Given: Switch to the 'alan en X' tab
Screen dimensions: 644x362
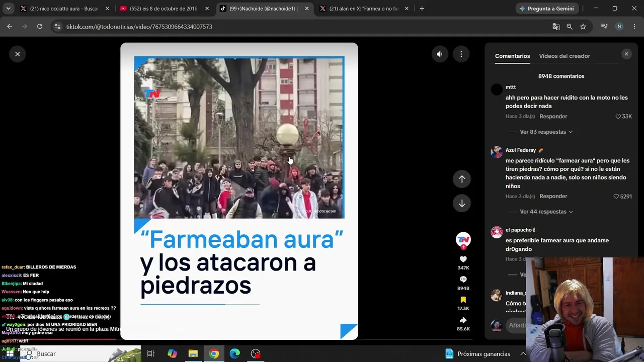Looking at the screenshot, I should click(364, 9).
